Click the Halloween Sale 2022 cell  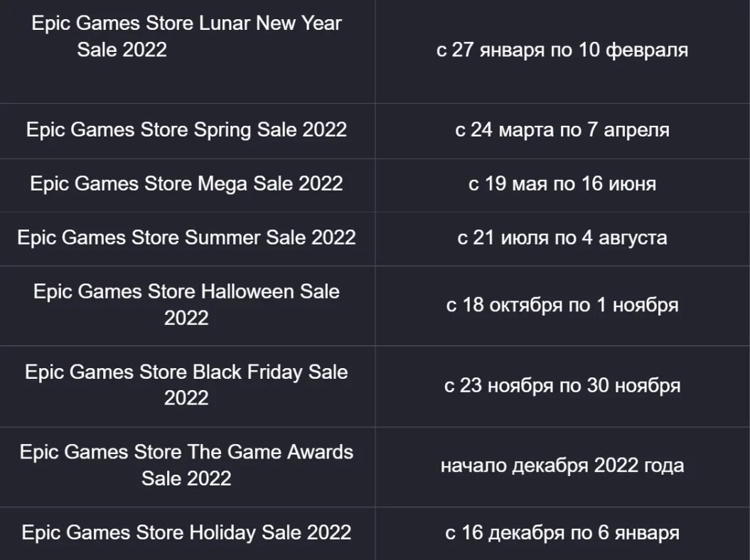186,304
